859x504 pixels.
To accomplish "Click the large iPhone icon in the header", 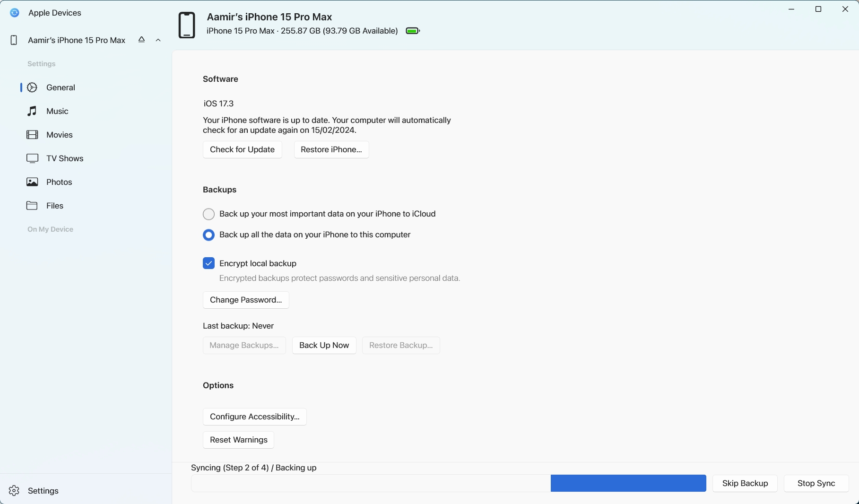I will point(187,25).
